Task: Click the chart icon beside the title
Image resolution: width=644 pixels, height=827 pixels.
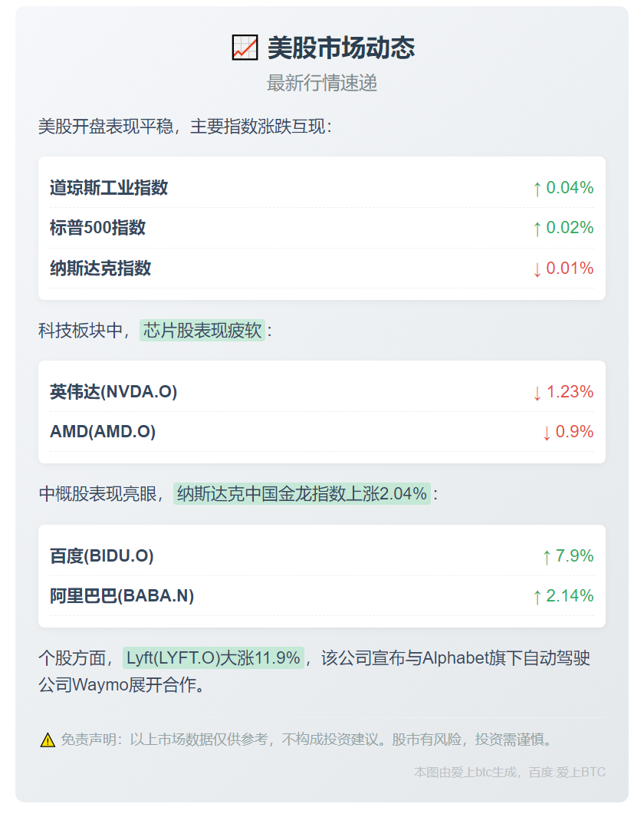Action: click(x=245, y=48)
